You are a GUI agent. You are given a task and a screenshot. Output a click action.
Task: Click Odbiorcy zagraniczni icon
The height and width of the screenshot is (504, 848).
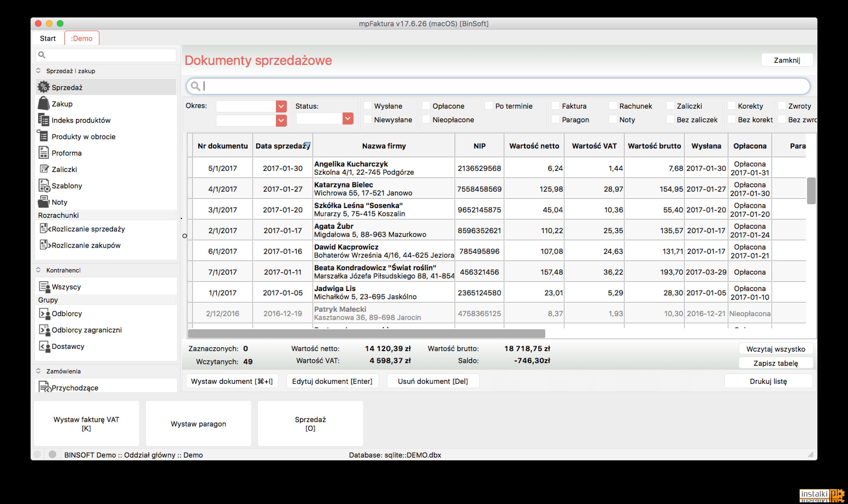coord(45,330)
